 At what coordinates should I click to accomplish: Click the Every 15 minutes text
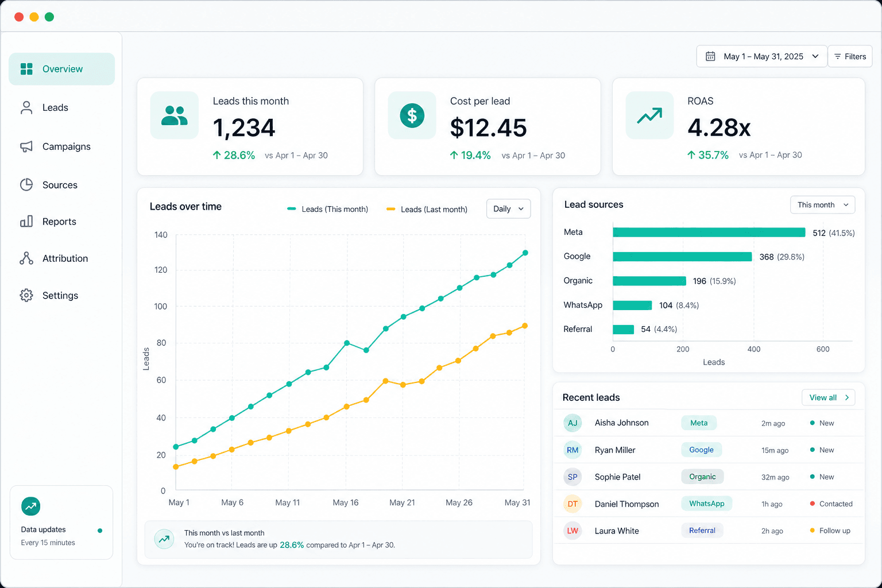pyautogui.click(x=48, y=543)
